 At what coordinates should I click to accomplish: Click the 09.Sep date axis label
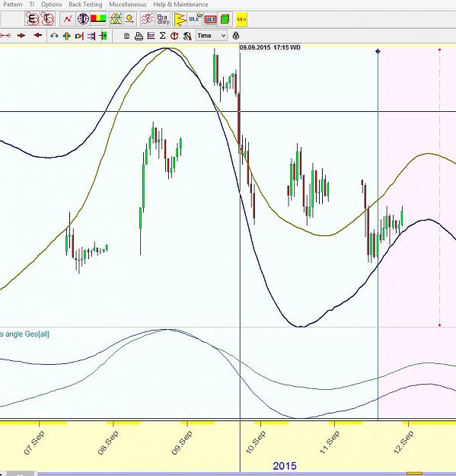pos(181,442)
